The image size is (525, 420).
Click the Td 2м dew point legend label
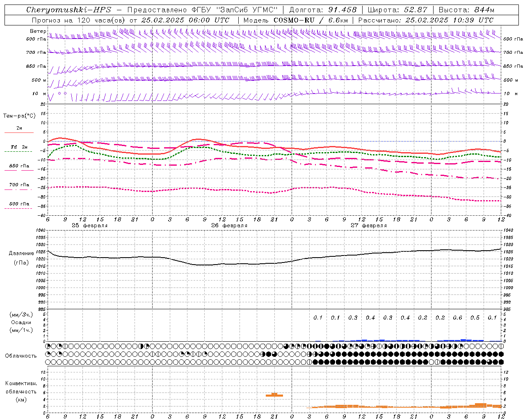point(19,147)
